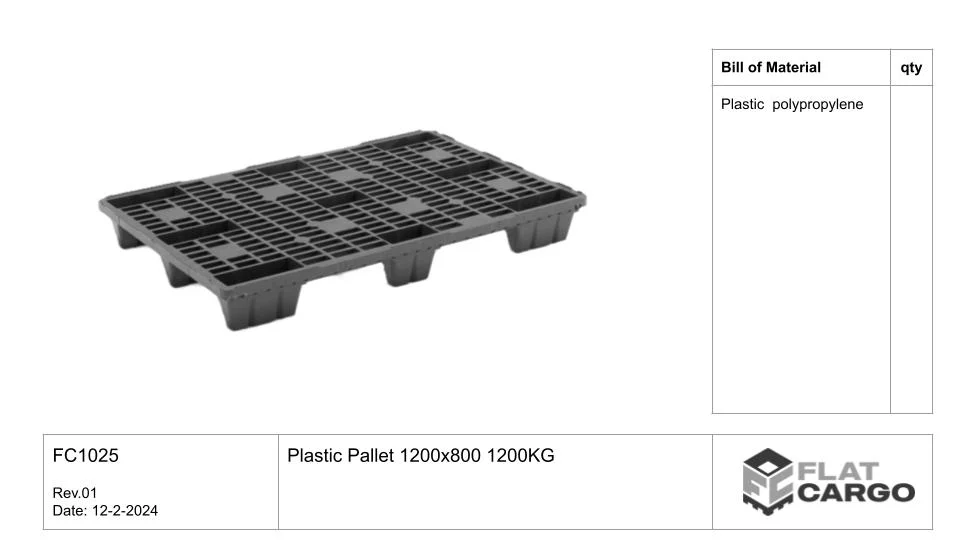This screenshot has width=960, height=540.
Task: Click the qty column header
Action: pyautogui.click(x=911, y=67)
